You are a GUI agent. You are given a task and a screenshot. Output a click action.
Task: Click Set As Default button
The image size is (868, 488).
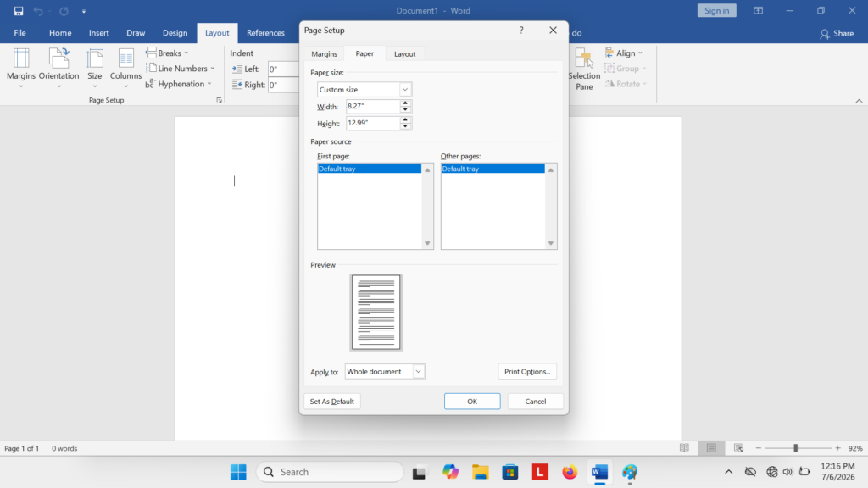(332, 401)
